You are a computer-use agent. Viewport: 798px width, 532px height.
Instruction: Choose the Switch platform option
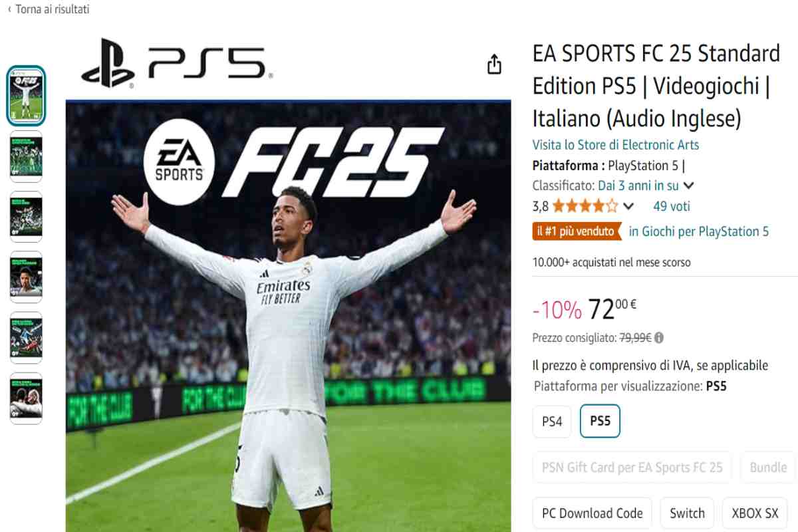point(687,513)
